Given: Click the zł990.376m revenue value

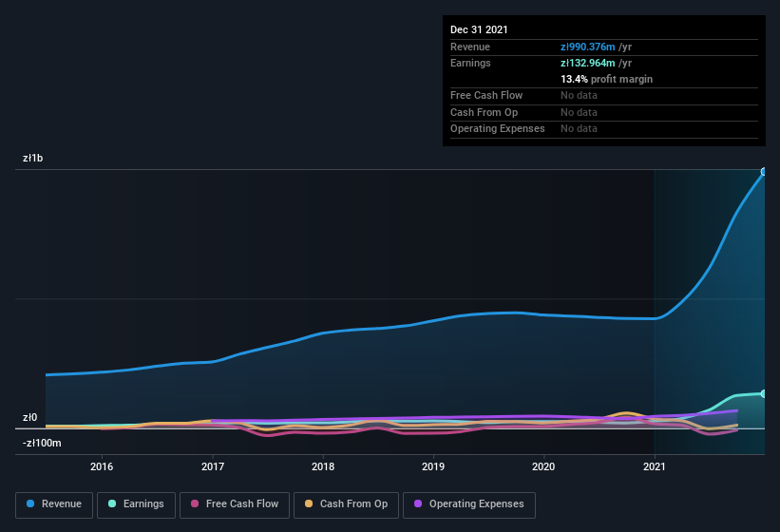Looking at the screenshot, I should coord(587,47).
